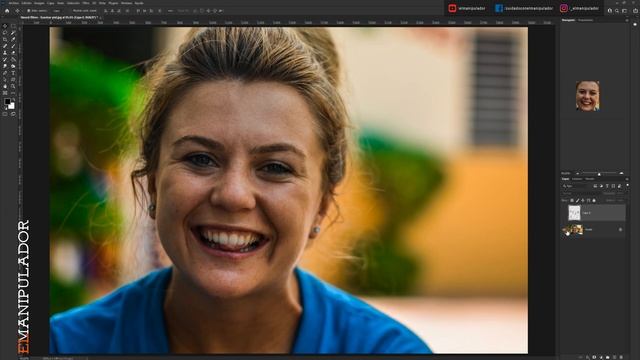Image resolution: width=640 pixels, height=360 pixels.
Task: Switch to the Histograma tab
Action: click(585, 20)
